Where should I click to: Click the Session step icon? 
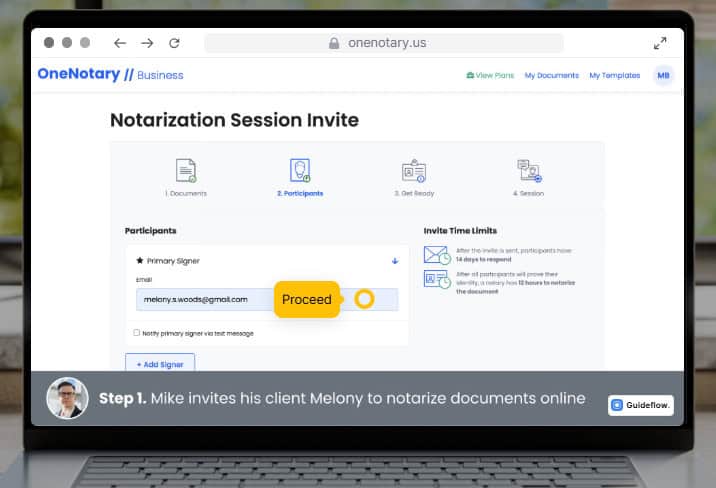tap(529, 171)
